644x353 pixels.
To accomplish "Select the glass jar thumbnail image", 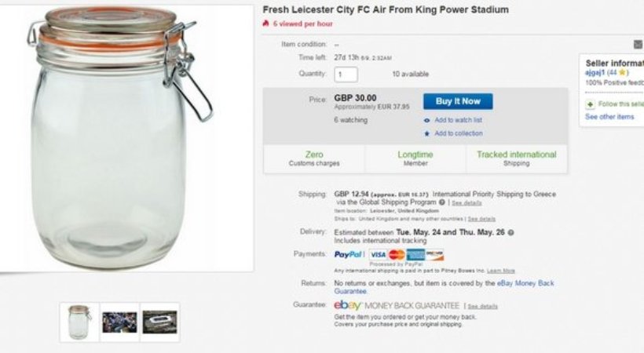I will click(79, 322).
